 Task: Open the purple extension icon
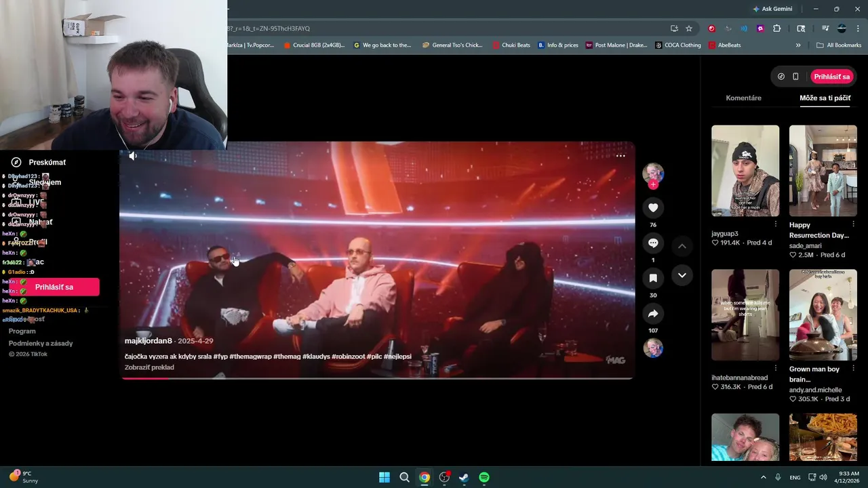coord(760,28)
